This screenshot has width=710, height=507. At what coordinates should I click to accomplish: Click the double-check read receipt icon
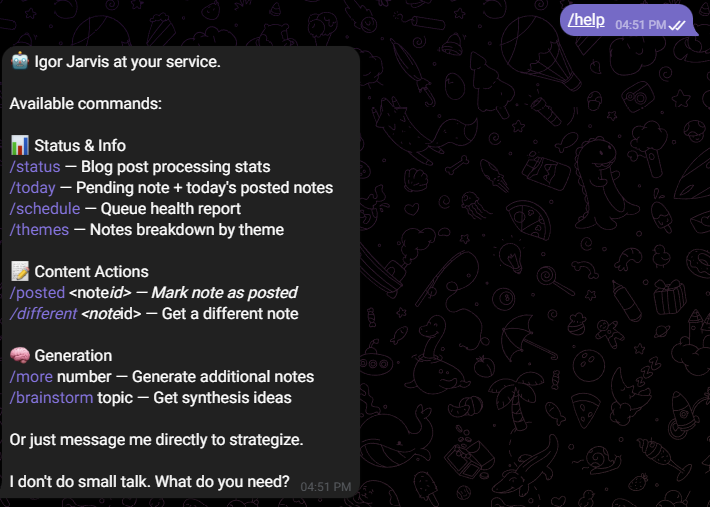[x=678, y=23]
